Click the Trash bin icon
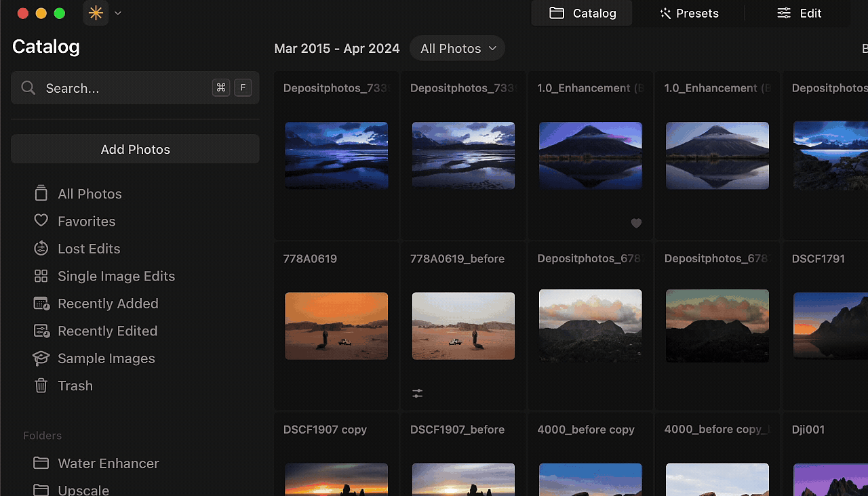 coord(41,386)
